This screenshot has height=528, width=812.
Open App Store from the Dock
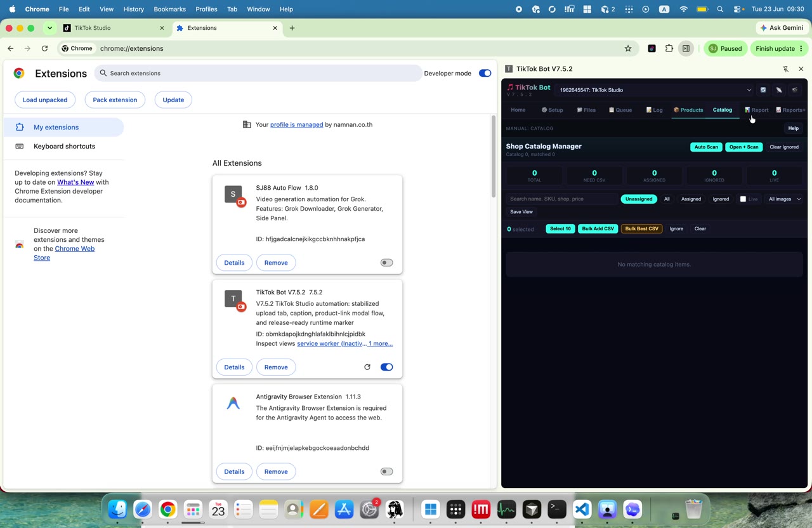pos(344,509)
